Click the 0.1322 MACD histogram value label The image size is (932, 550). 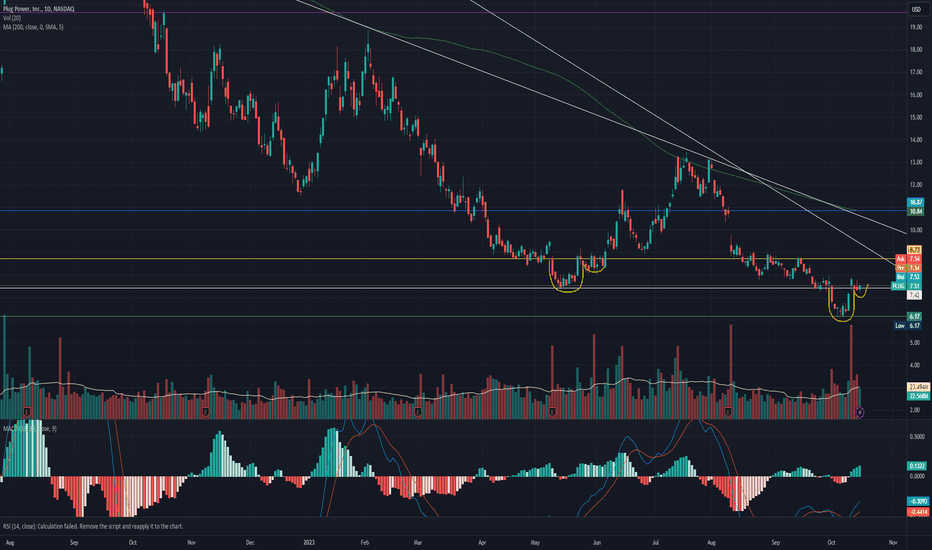pyautogui.click(x=915, y=466)
